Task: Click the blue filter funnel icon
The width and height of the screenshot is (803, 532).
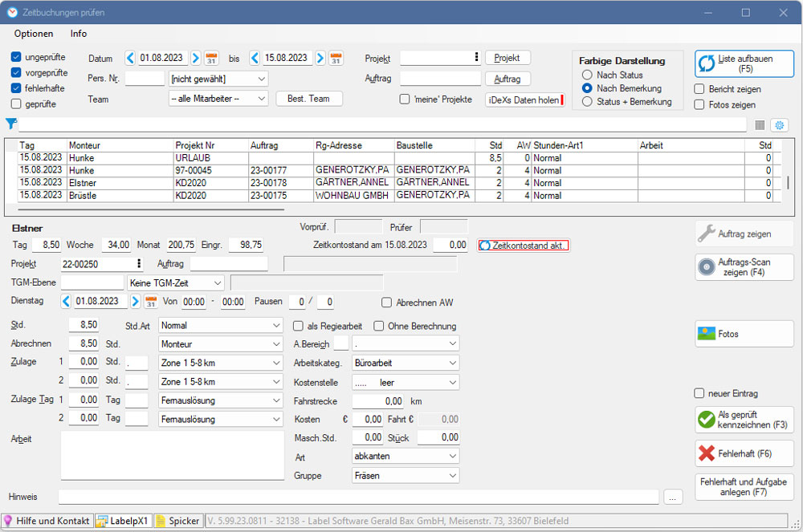Action: tap(10, 124)
